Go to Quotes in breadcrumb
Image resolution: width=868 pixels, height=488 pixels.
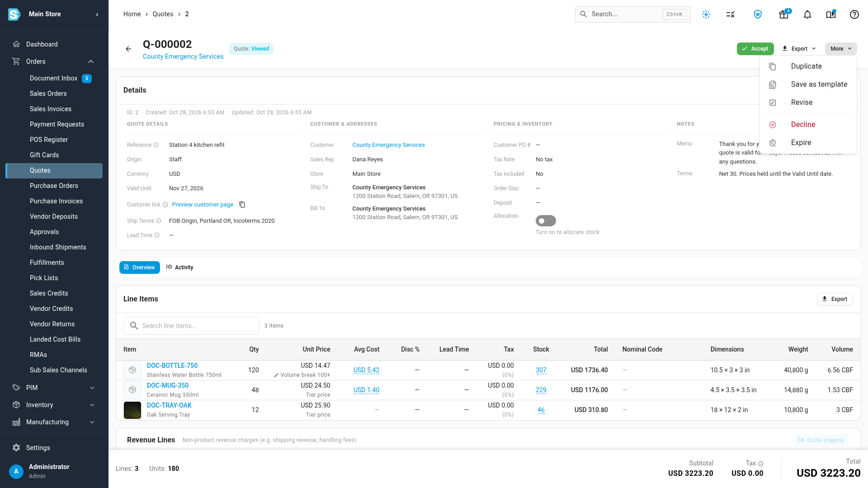tap(163, 14)
